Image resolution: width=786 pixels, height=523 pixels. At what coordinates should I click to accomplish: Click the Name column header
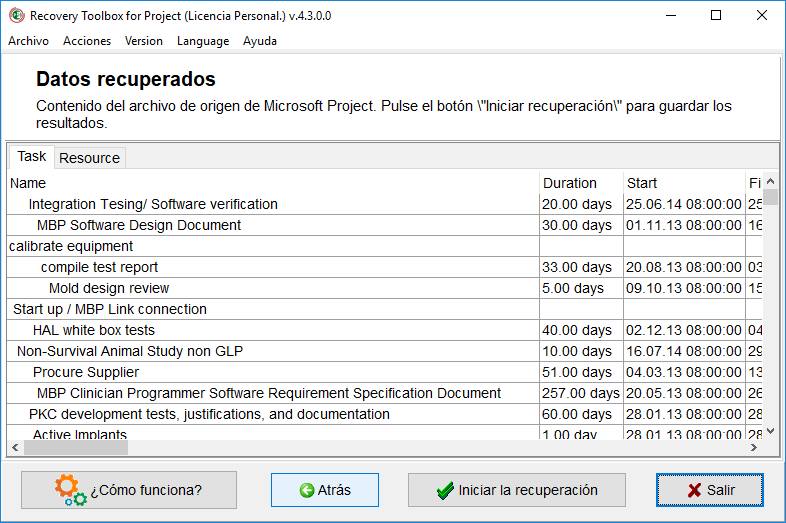tap(273, 183)
